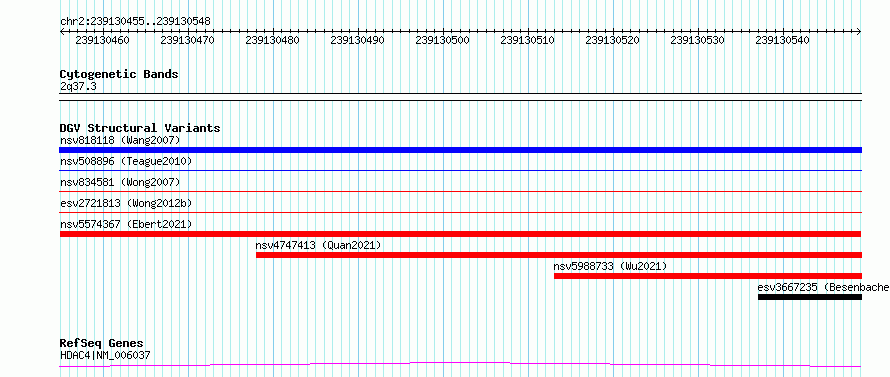Click the esv3667235 (Besenbache label
890x377 pixels.
point(823,287)
